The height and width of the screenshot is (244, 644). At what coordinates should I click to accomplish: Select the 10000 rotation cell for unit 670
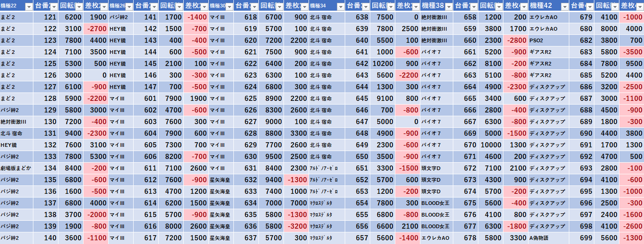coord(491,145)
